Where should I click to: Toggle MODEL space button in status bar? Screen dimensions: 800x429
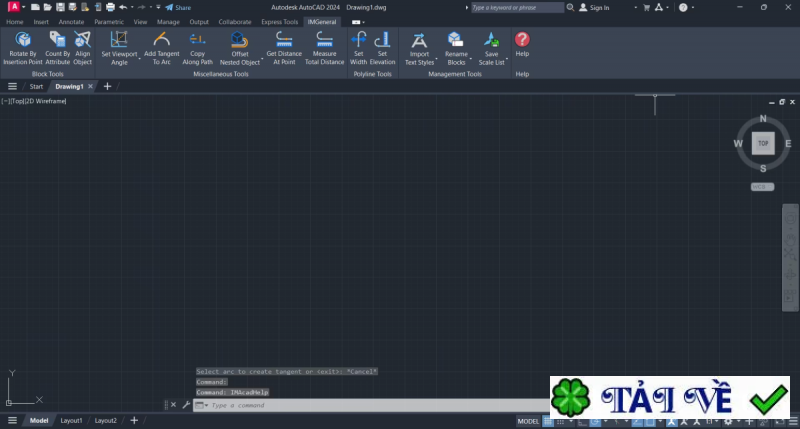point(528,421)
